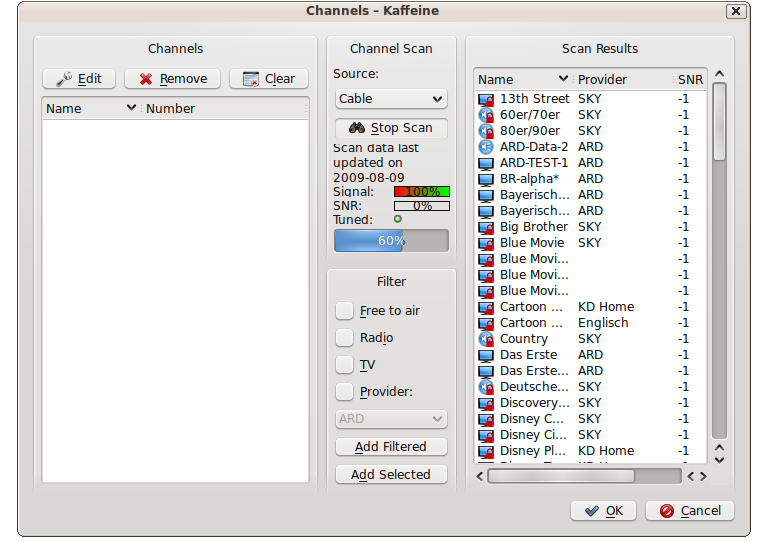The image size is (771, 543).
Task: Click the SNR 0% bar
Action: pos(422,206)
